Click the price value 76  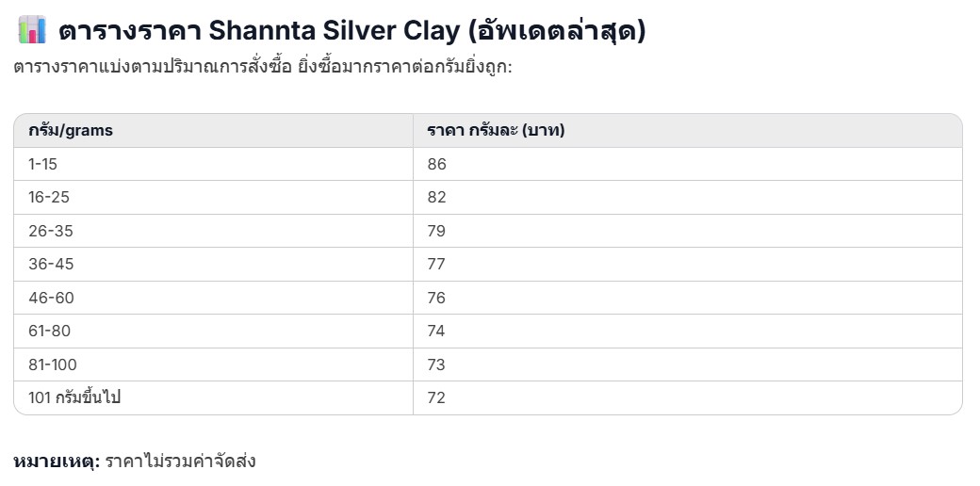pos(436,298)
